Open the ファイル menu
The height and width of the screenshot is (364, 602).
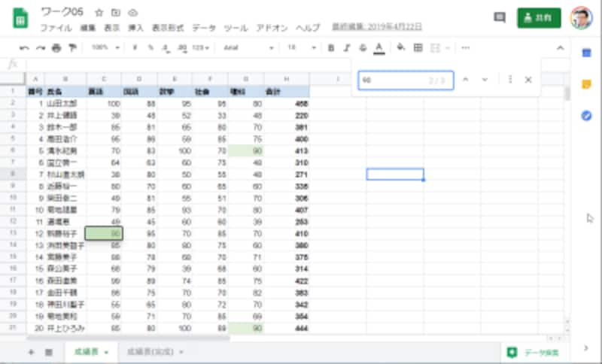click(56, 28)
